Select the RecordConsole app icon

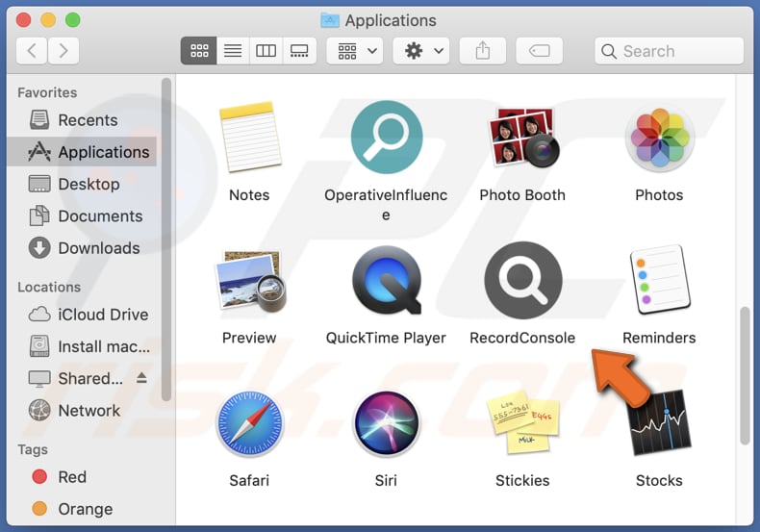coord(523,280)
